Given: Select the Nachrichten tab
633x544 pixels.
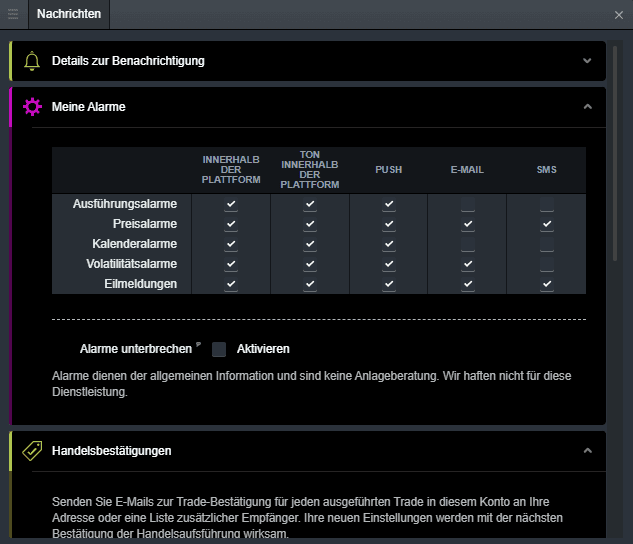Looking at the screenshot, I should tap(66, 14).
